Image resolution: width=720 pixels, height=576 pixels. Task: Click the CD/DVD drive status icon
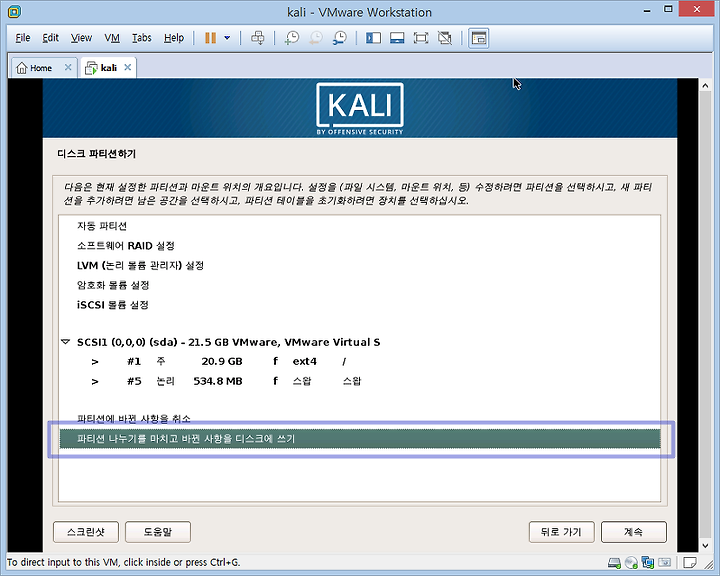point(631,562)
